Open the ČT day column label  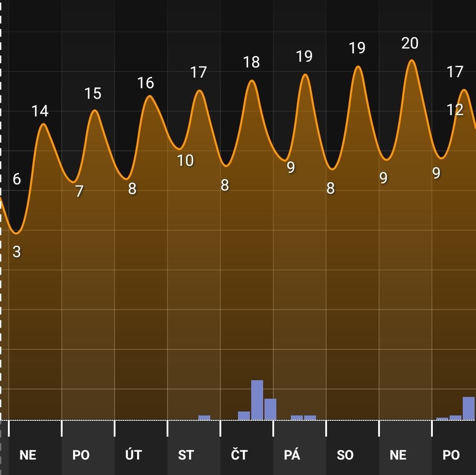[239, 455]
